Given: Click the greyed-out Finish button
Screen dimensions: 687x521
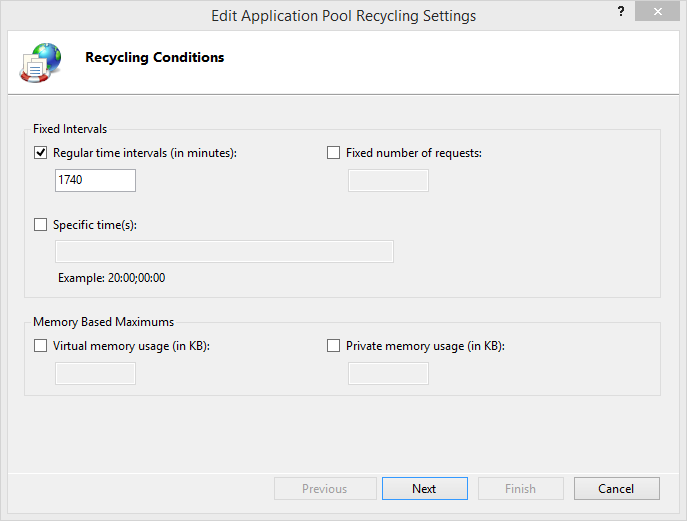Looking at the screenshot, I should (520, 489).
